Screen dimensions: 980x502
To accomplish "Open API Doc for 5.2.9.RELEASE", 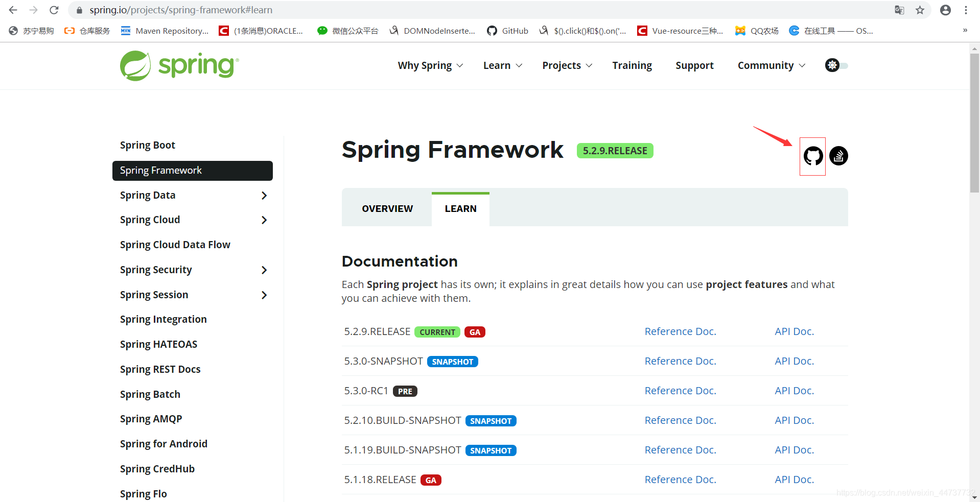I will tap(794, 331).
